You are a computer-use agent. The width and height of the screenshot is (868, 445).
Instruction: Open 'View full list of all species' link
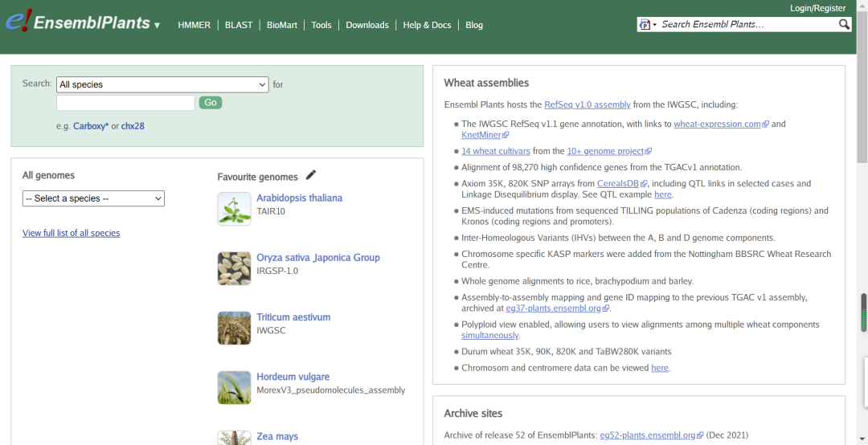point(71,233)
